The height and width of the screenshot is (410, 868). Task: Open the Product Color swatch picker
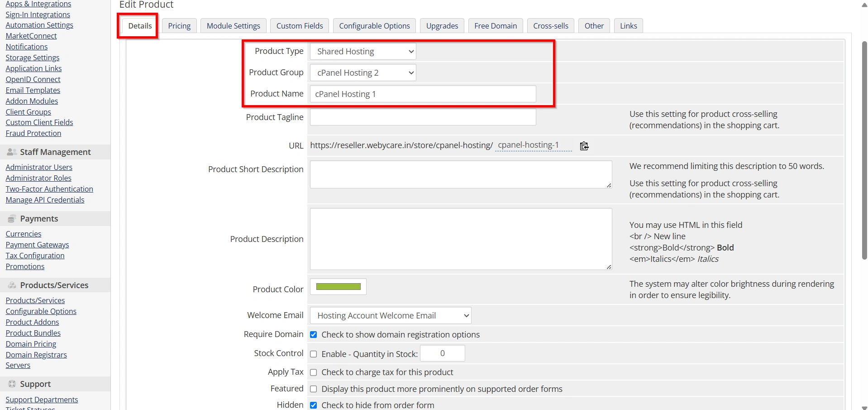coord(338,287)
